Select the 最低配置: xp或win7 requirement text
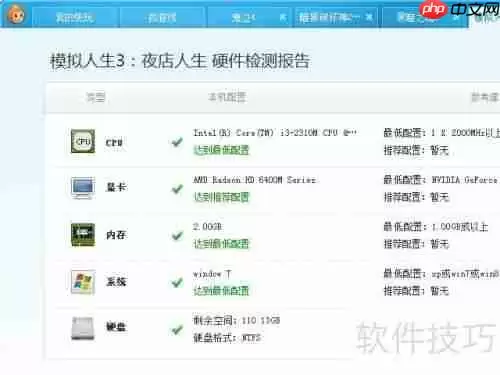Screen dimensions: 500x375 tap(442, 274)
